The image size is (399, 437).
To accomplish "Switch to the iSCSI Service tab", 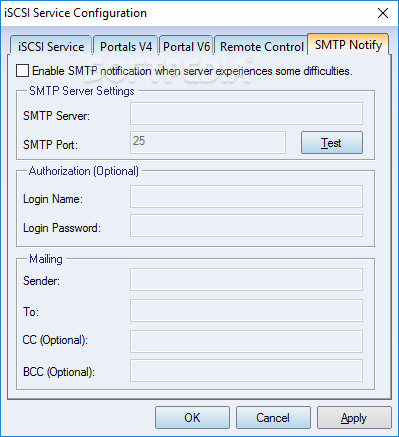I will point(51,46).
